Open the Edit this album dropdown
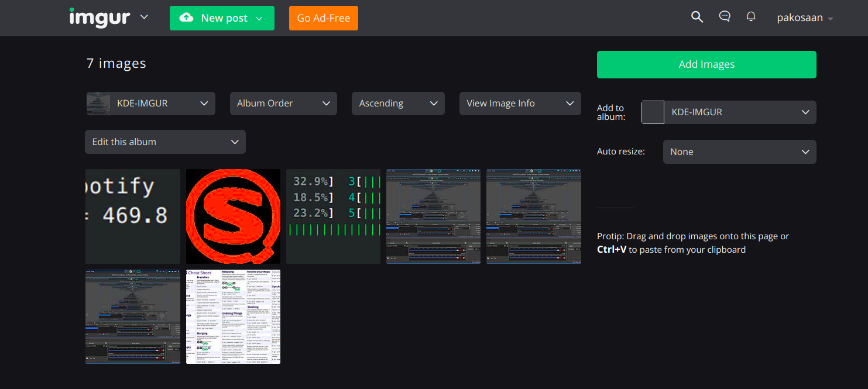Viewport: 868px width, 389px height. tap(165, 142)
